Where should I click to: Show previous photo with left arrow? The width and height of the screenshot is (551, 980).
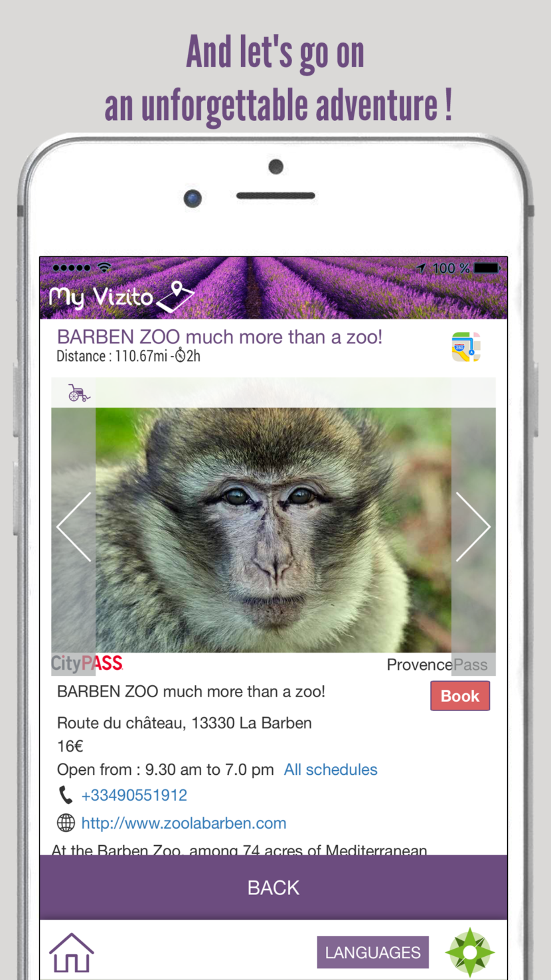point(74,527)
